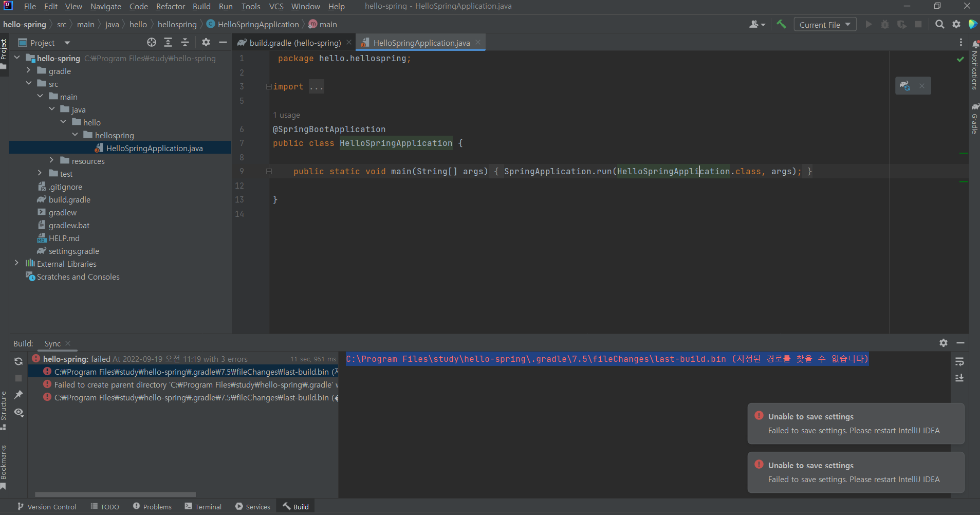
Task: Toggle the eye view options in Build panel
Action: 19,412
